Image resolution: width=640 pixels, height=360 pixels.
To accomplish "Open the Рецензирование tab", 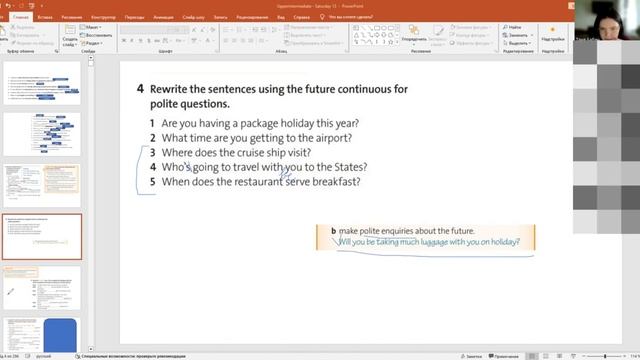I will click(252, 17).
